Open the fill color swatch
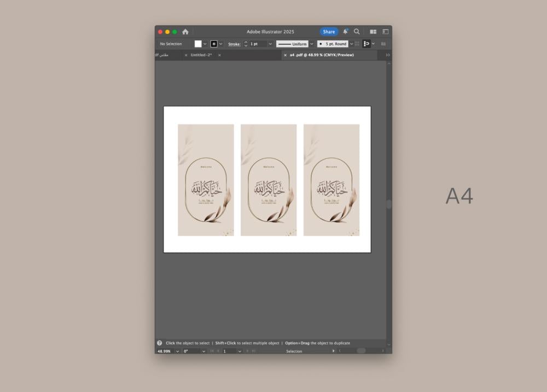 tap(198, 44)
